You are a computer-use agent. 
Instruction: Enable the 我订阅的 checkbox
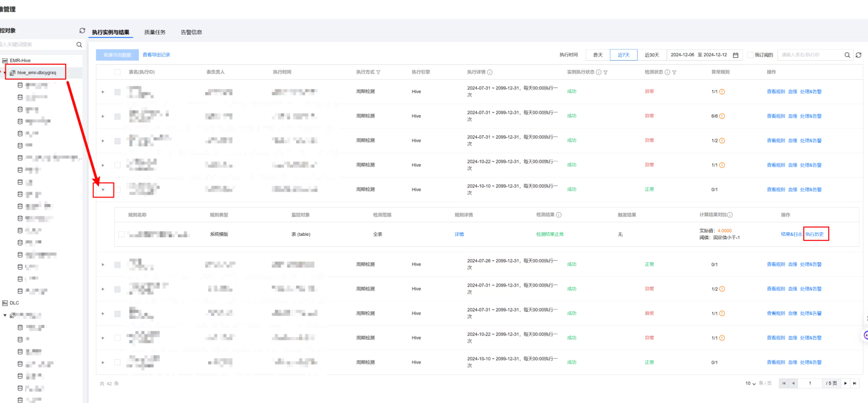pos(750,55)
